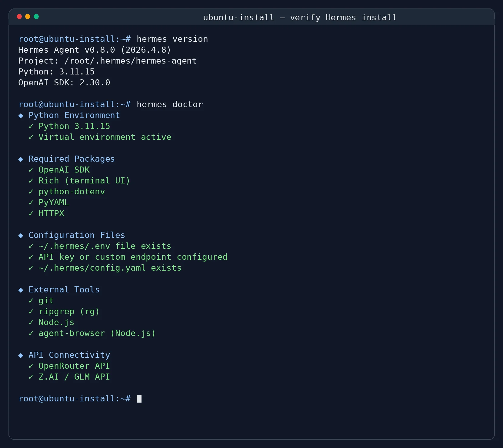The width and height of the screenshot is (503, 448).
Task: Click the 'agent-browser (Node.js)' tool line
Action: coord(97,333)
